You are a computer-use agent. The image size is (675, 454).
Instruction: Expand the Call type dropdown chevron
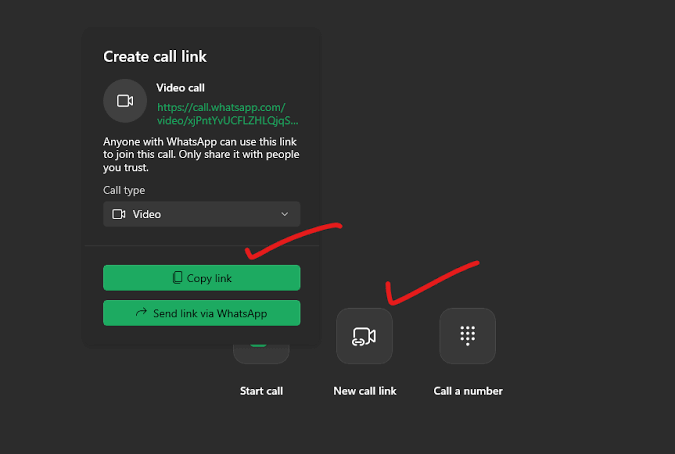coord(284,214)
